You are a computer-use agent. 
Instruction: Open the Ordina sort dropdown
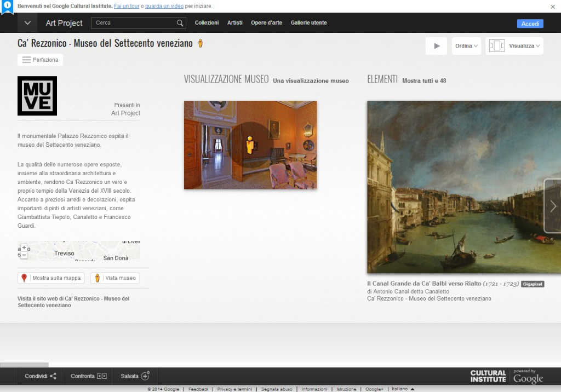tap(466, 46)
